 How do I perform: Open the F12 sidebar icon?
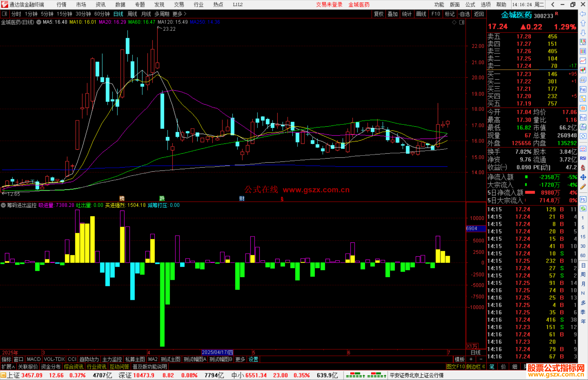point(583,118)
